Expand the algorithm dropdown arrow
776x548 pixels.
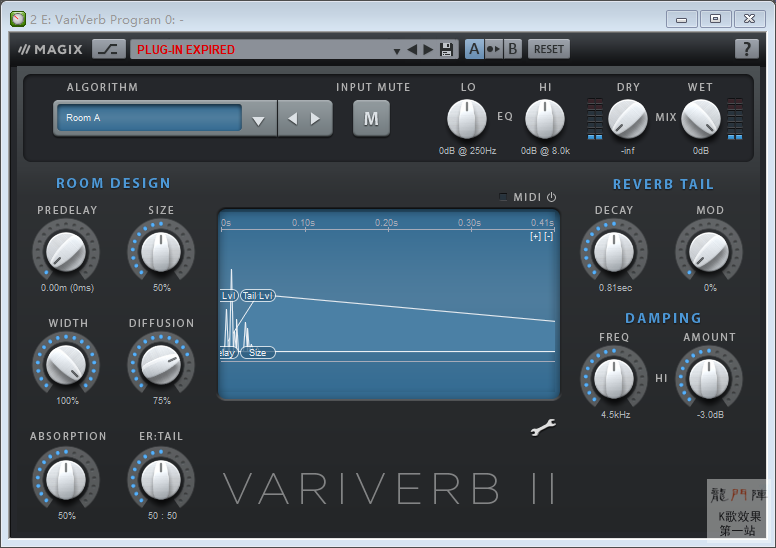258,120
